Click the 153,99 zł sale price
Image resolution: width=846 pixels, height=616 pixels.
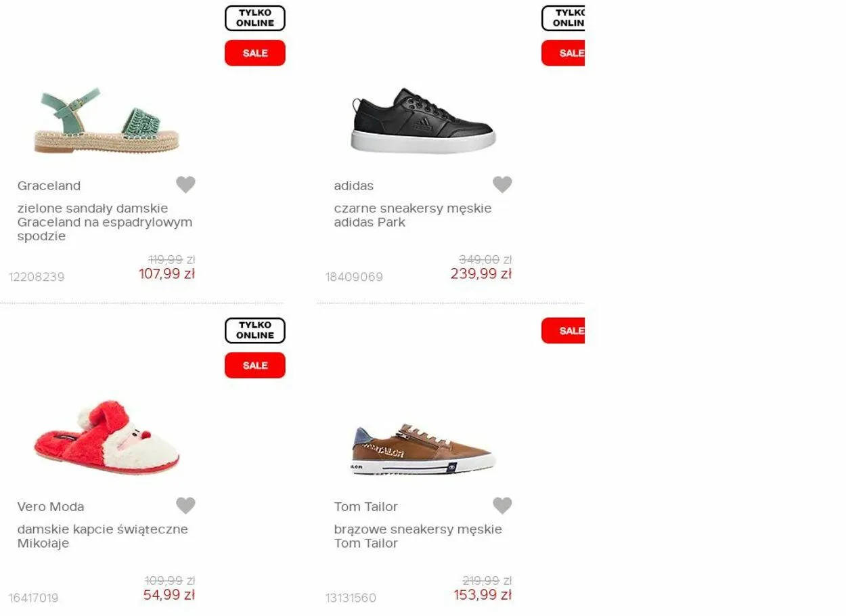coord(483,595)
